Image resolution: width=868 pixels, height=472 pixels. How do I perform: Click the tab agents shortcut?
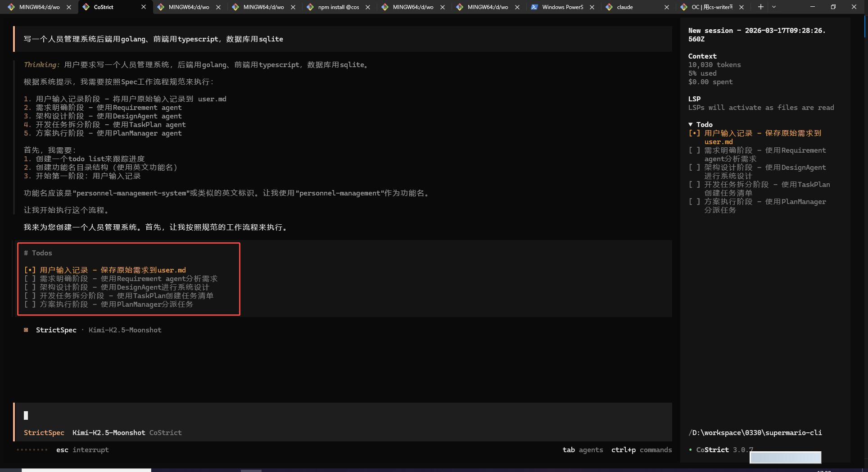click(x=583, y=450)
